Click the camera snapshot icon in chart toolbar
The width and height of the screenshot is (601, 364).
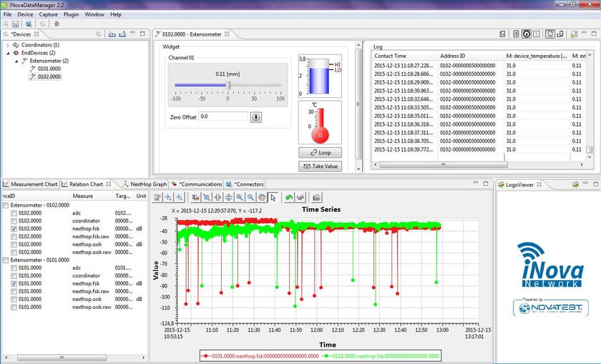[x=316, y=197]
